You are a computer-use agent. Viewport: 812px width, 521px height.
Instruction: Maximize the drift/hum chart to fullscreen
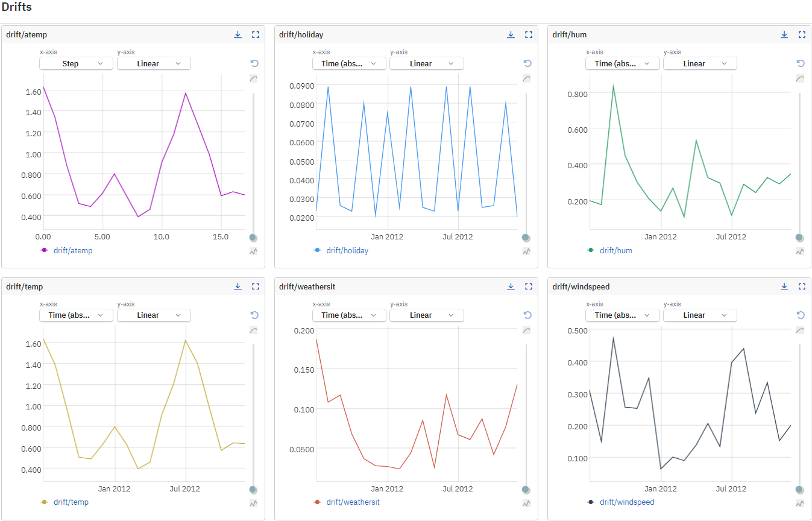(x=802, y=35)
